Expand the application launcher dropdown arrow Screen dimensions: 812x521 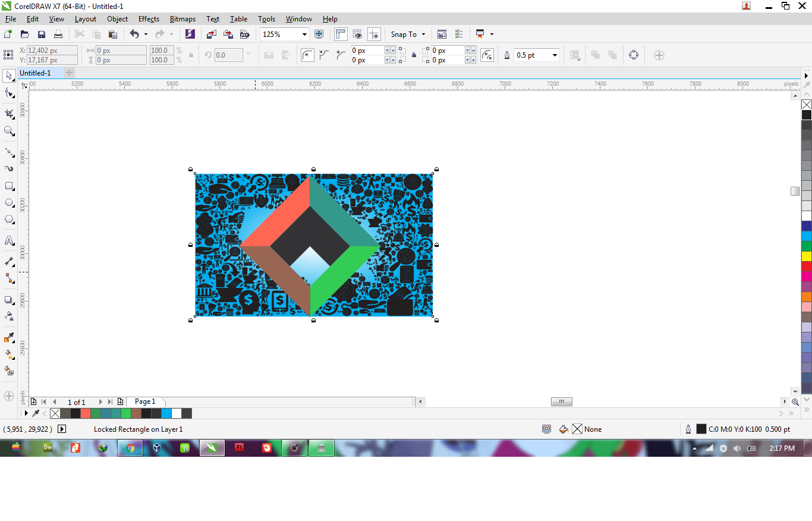coord(492,34)
